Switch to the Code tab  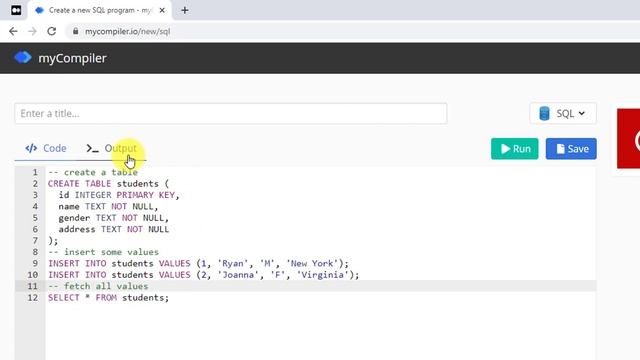coord(46,148)
